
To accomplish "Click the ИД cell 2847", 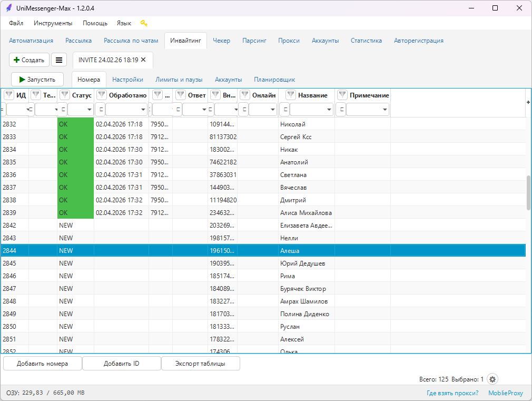I will click(15, 288).
